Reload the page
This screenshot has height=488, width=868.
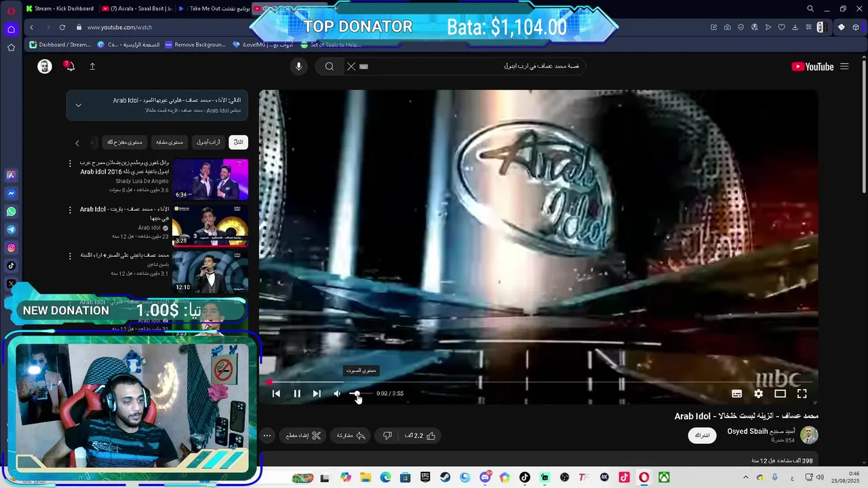click(x=62, y=27)
